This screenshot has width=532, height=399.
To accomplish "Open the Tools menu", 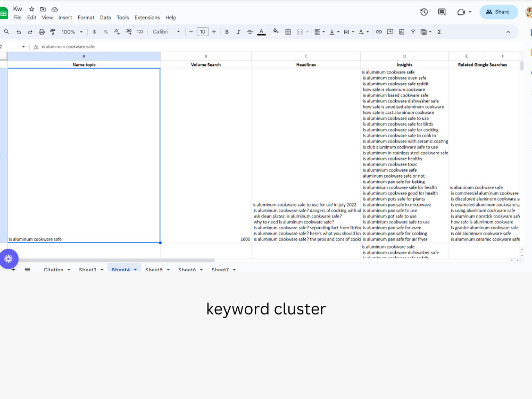I will coord(123,18).
